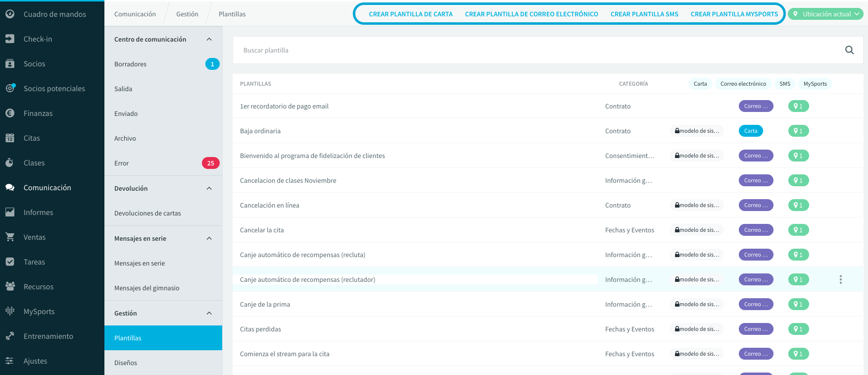This screenshot has width=868, height=375.
Task: Open the MySports dotted icon
Action: tap(10, 312)
